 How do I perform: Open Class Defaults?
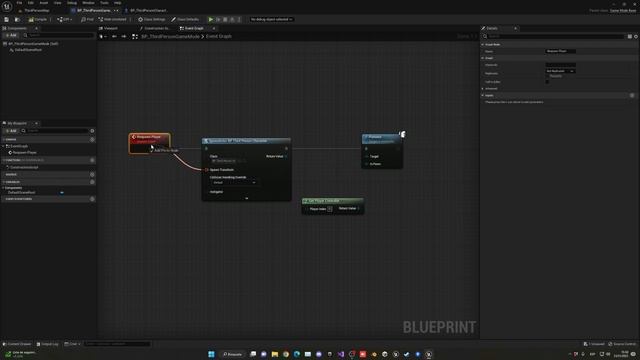(185, 19)
